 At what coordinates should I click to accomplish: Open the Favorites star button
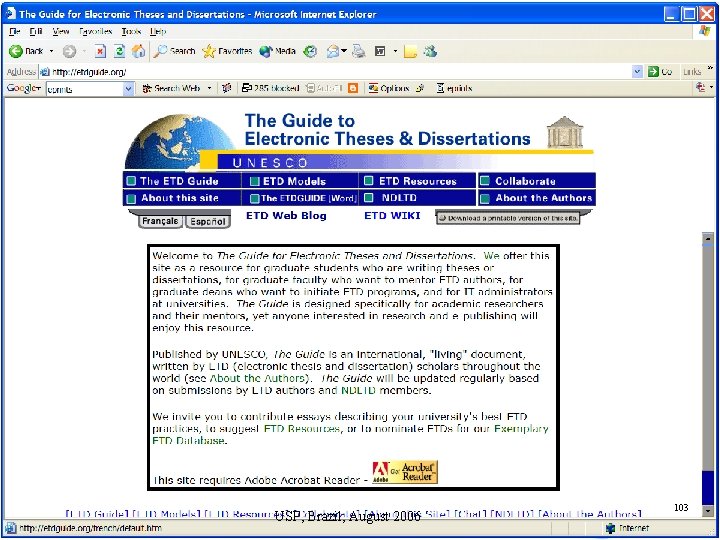(x=227, y=51)
